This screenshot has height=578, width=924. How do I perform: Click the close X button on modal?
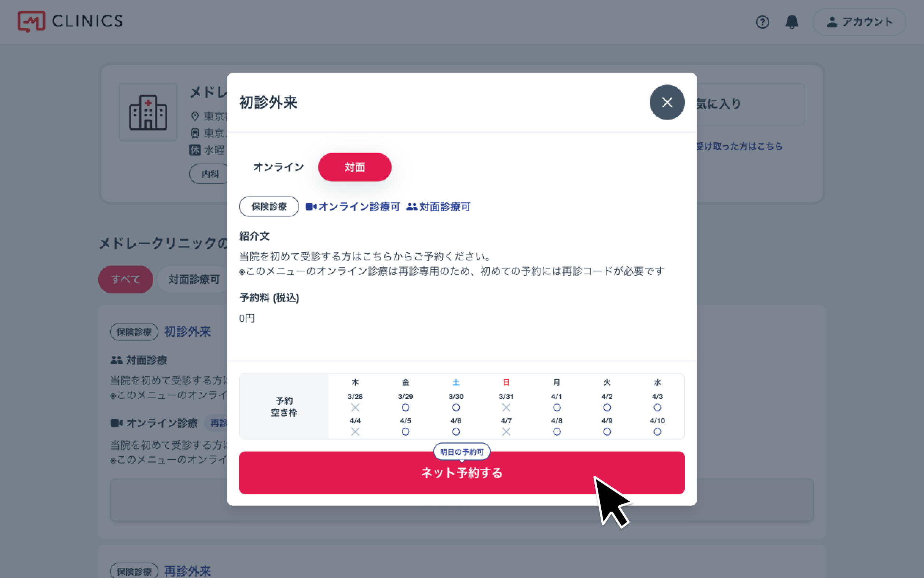(x=666, y=103)
